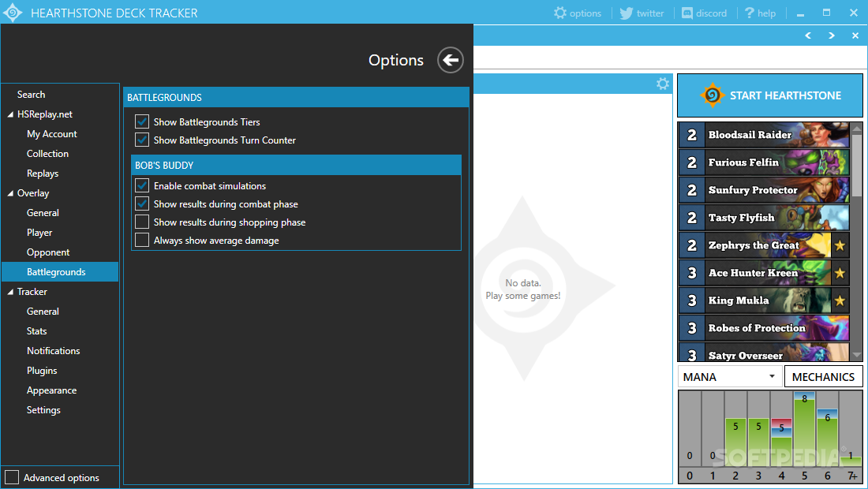Enable Show results during shopping phase
Image resolution: width=868 pixels, height=489 pixels.
(x=142, y=222)
